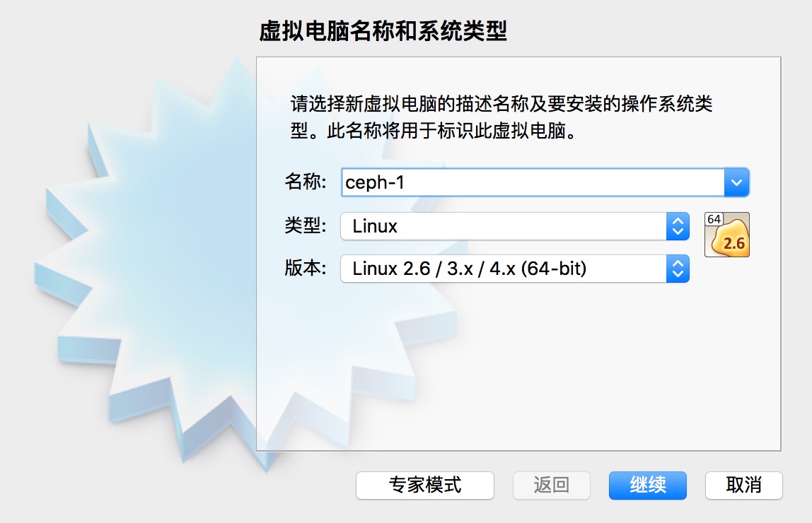
Task: Open the 类型 dropdown showing Linux
Action: (x=515, y=226)
